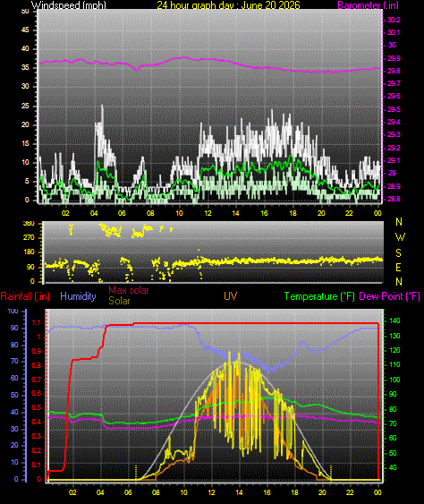Click the Temperature (°F) legend label
Viewport: 424px width, 504px height.
(319, 296)
